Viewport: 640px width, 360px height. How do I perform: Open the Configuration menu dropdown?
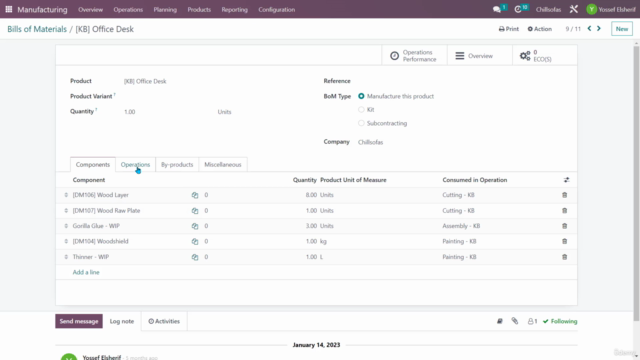click(276, 9)
